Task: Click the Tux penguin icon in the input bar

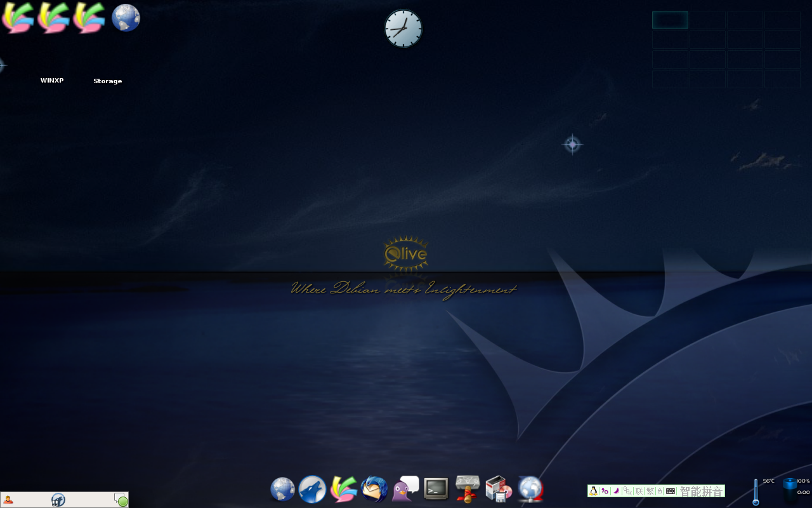Action: [x=593, y=491]
